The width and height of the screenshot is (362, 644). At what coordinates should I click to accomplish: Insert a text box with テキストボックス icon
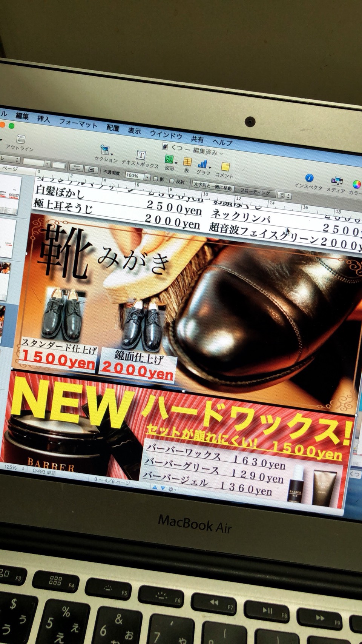coord(141,156)
